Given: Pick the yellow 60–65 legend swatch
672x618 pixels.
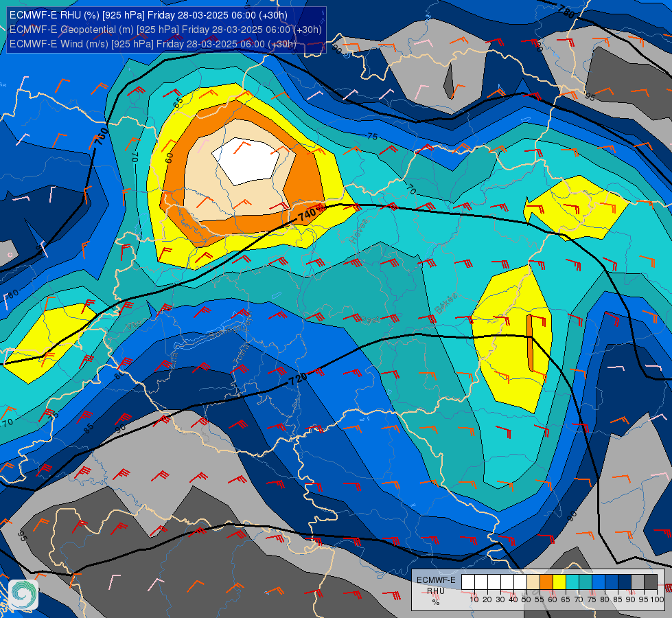Looking at the screenshot, I should [559, 582].
